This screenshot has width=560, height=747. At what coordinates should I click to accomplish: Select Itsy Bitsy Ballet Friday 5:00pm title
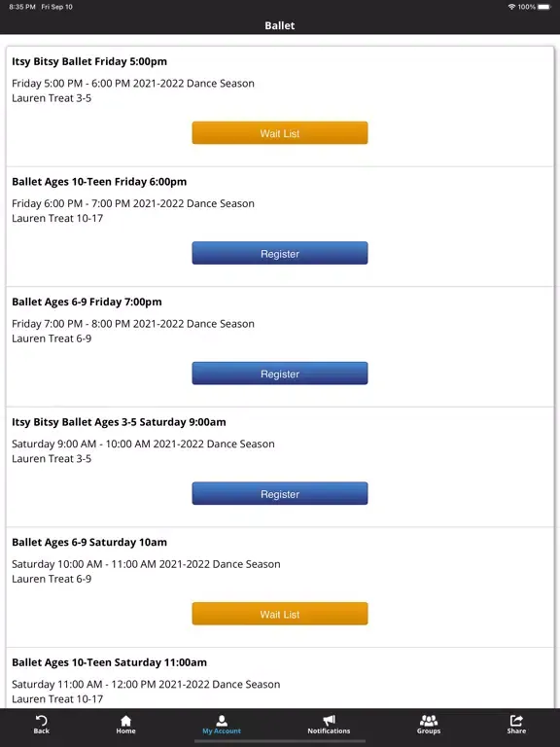pos(89,61)
